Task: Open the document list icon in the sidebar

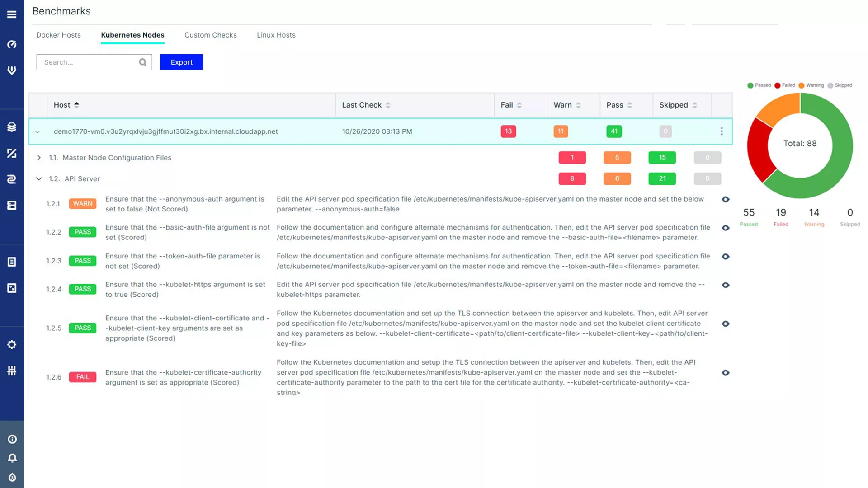Action: 12,262
